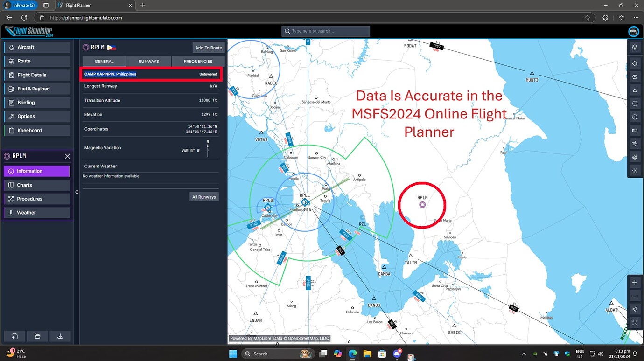Screen dimensions: 644x361
Task: Open the folder icon in bottom-left panel
Action: click(37, 336)
